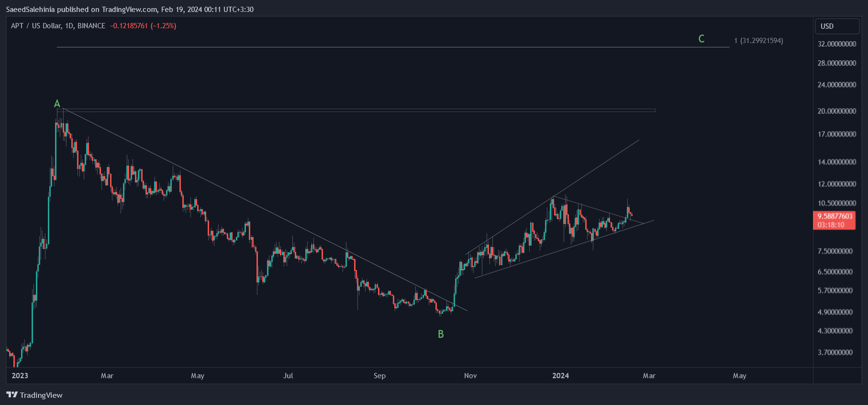The image size is (868, 405).
Task: Click the 6.50000000 price axis label
Action: click(835, 272)
